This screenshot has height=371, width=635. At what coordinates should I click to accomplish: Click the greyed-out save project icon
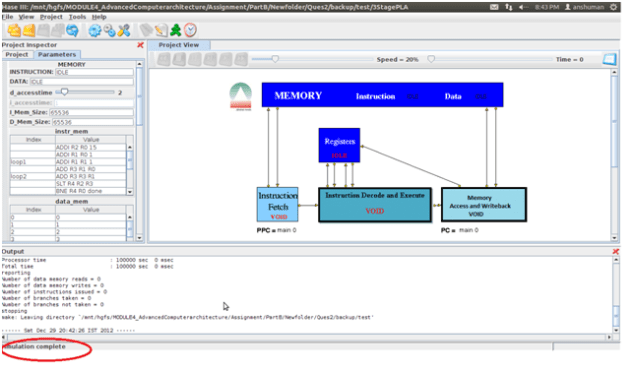[44, 30]
